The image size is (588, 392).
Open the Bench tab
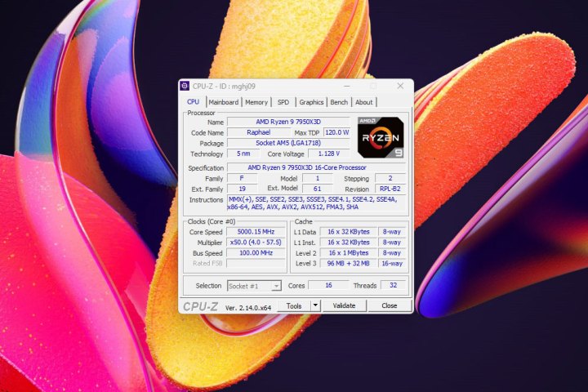[338, 102]
